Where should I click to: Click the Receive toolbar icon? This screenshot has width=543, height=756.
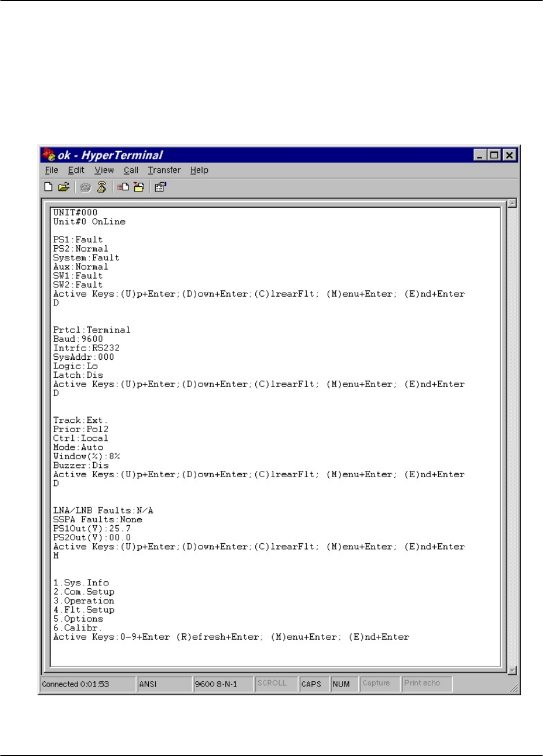pyautogui.click(x=138, y=187)
